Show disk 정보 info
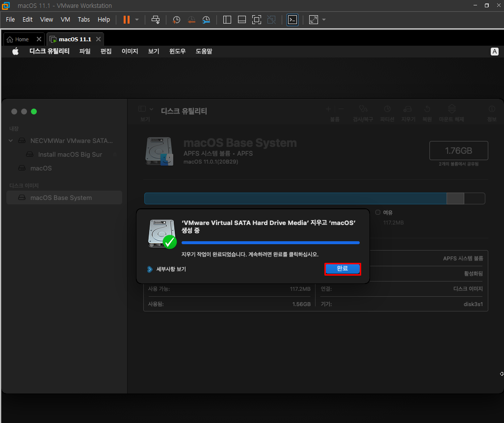Image resolution: width=504 pixels, height=423 pixels. 492,113
